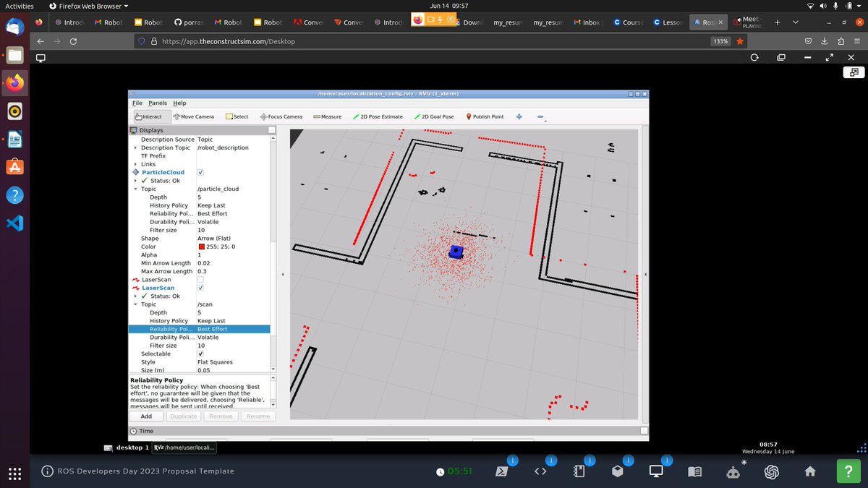Expand LaserScan Status: Ok row
Image resolution: width=868 pixels, height=488 pixels.
135,296
